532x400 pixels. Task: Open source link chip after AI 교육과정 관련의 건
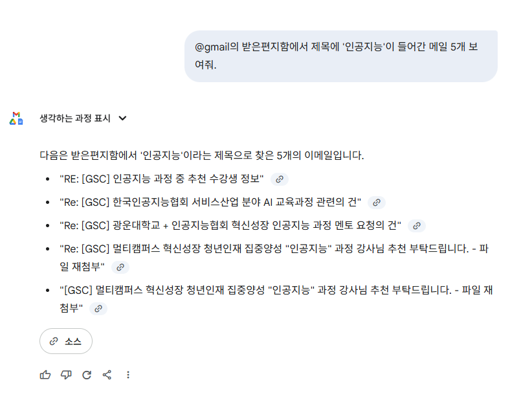tap(377, 203)
